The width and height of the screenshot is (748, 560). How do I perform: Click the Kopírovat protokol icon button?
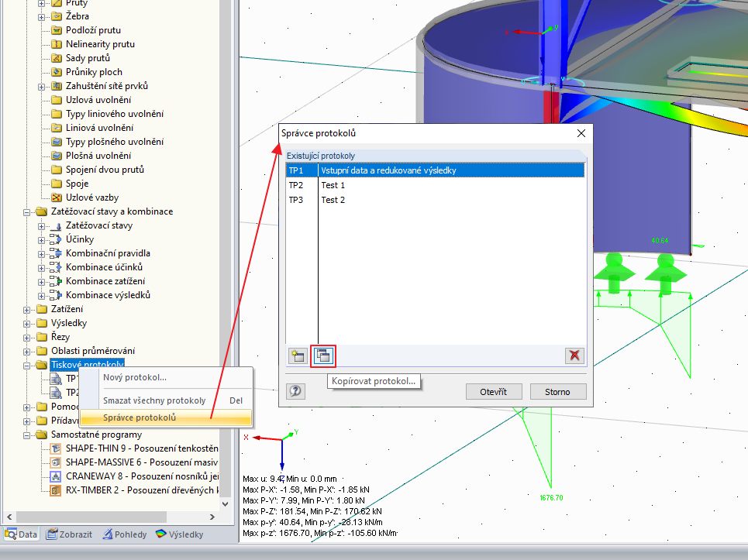323,356
